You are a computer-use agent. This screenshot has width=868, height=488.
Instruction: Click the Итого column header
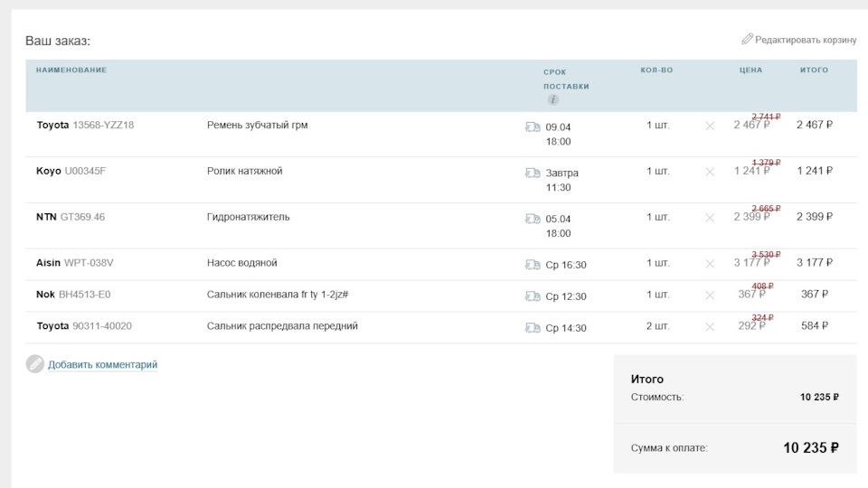point(814,70)
